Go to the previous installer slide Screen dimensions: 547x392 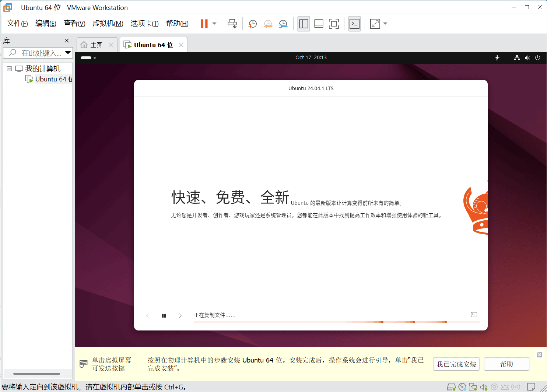(x=148, y=316)
